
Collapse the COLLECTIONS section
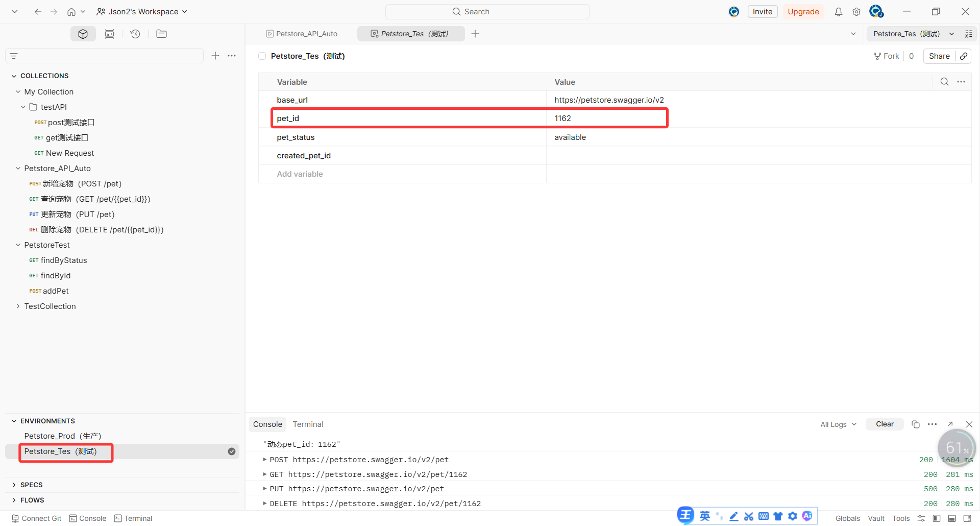(x=14, y=76)
